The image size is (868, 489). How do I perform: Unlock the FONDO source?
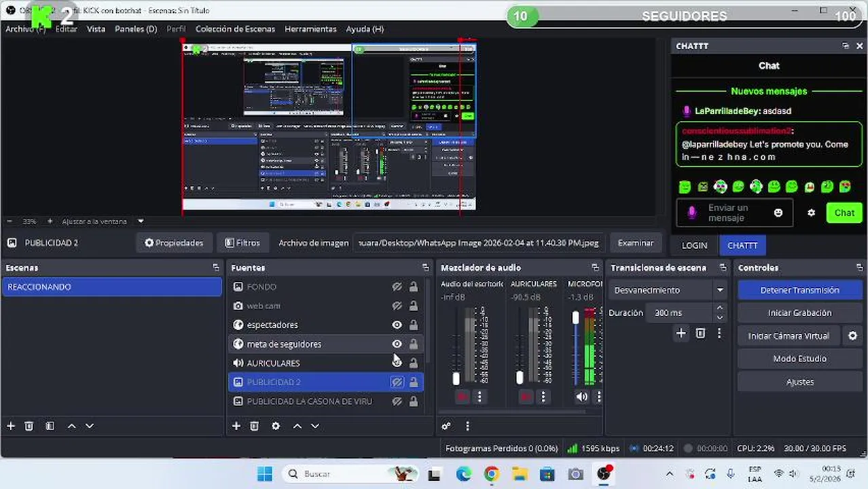tap(413, 287)
